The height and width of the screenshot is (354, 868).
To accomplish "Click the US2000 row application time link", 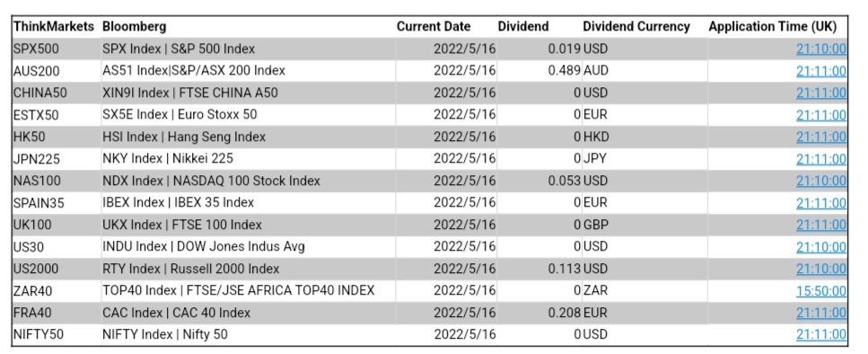I will click(x=821, y=270).
